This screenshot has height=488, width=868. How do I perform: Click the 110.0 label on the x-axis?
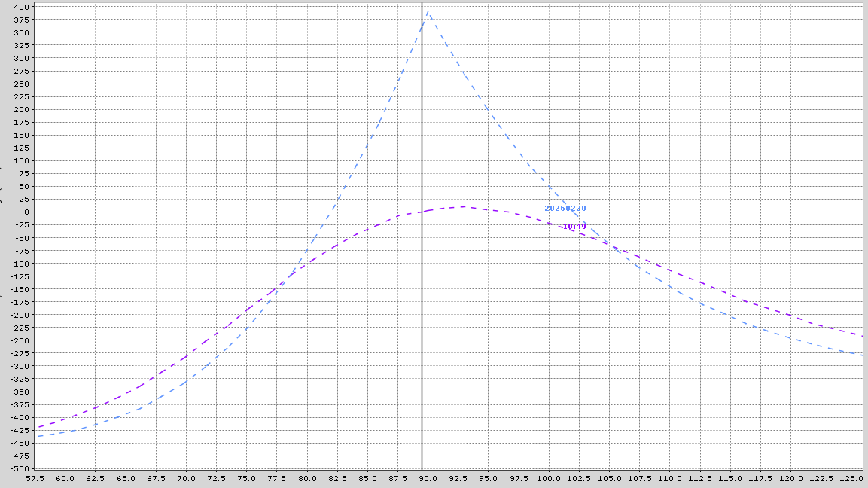(x=670, y=478)
